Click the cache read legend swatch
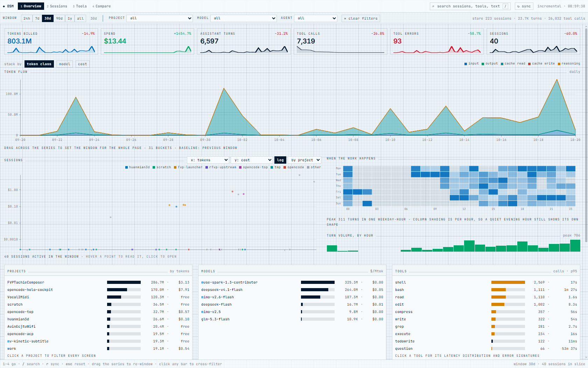 [x=502, y=64]
